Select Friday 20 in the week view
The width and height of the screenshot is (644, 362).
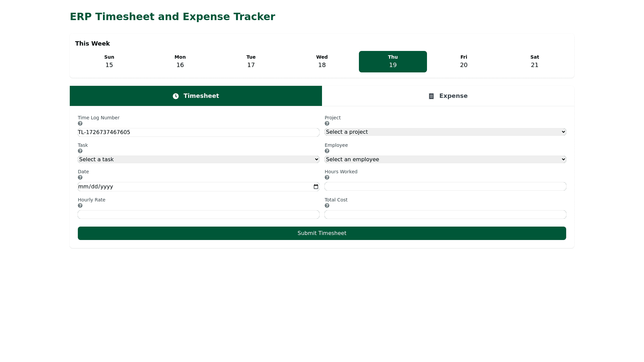tap(464, 62)
